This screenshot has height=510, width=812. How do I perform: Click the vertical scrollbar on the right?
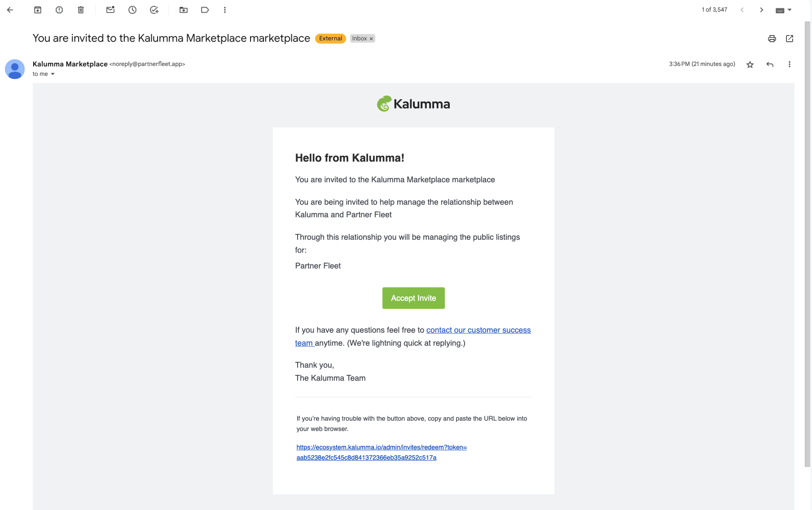808,242
